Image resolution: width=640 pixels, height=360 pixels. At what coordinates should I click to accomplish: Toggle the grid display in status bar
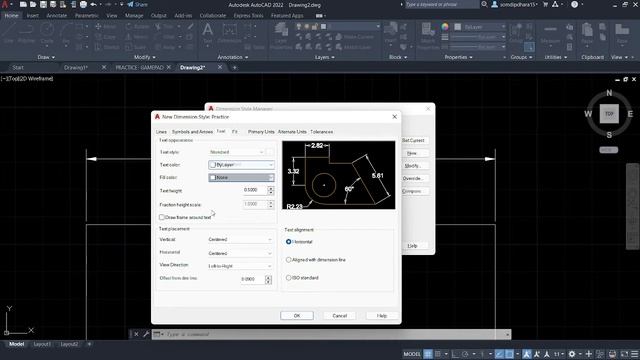pyautogui.click(x=428, y=354)
